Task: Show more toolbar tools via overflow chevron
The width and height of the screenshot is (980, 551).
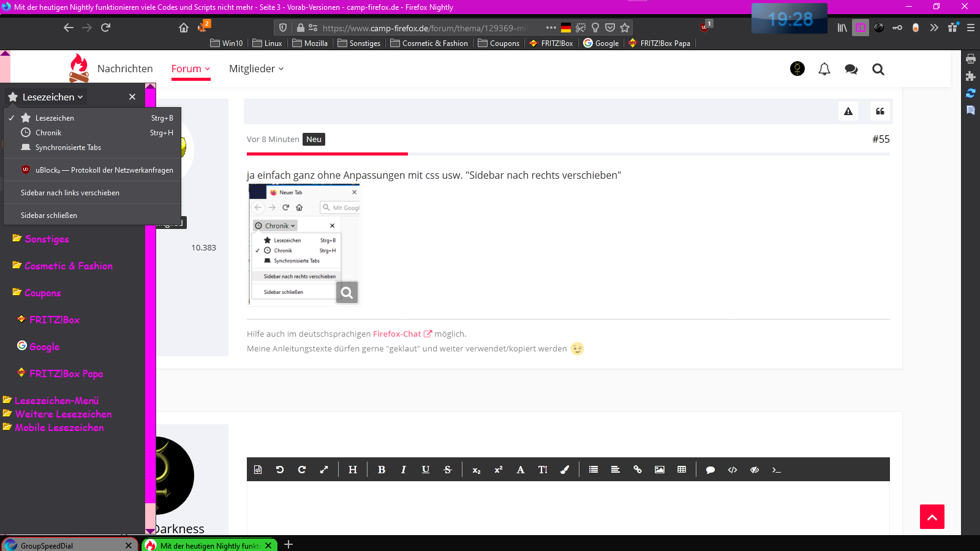Action: click(x=934, y=28)
